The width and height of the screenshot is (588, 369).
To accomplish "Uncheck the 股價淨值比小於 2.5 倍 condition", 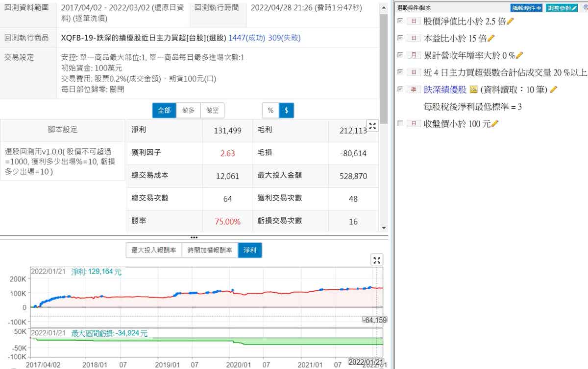I will [400, 21].
